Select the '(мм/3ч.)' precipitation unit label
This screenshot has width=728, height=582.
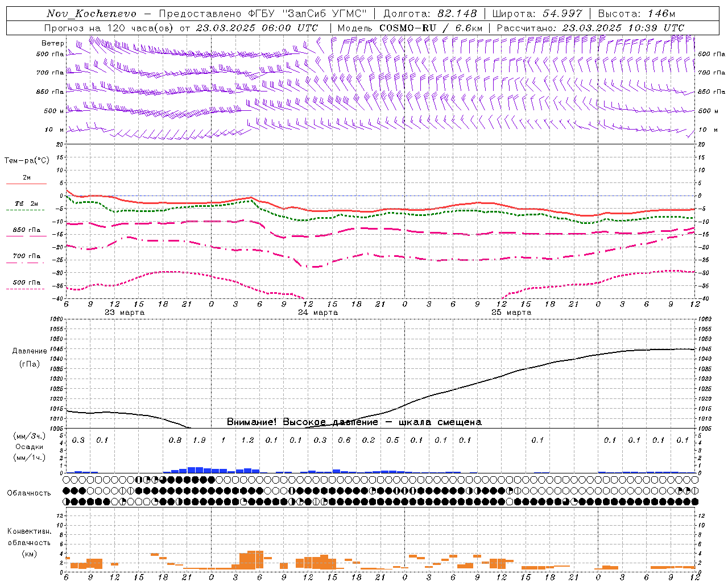click(30, 436)
